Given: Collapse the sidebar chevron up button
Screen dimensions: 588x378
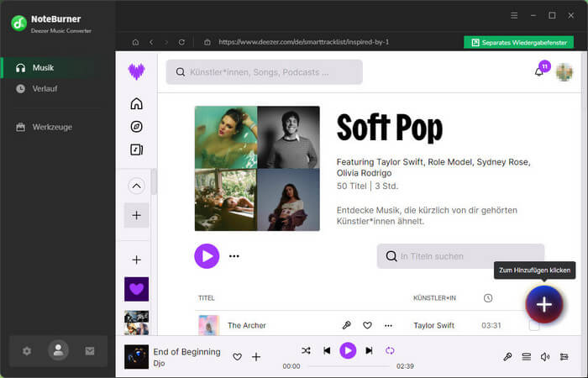Looking at the screenshot, I should coord(136,186).
